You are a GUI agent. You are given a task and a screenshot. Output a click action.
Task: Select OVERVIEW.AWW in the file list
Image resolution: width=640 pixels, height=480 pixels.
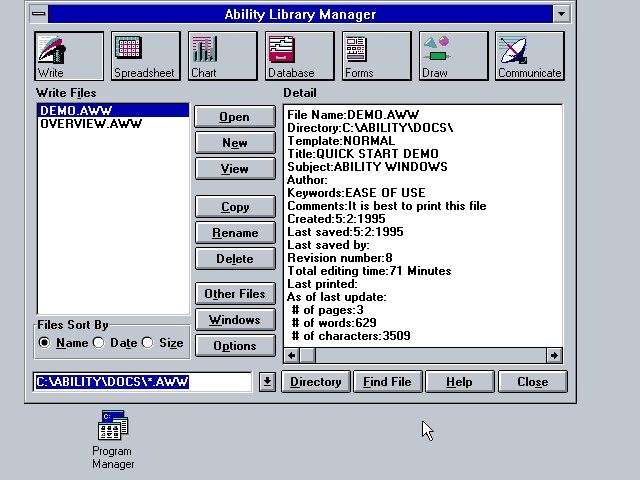pyautogui.click(x=113, y=124)
